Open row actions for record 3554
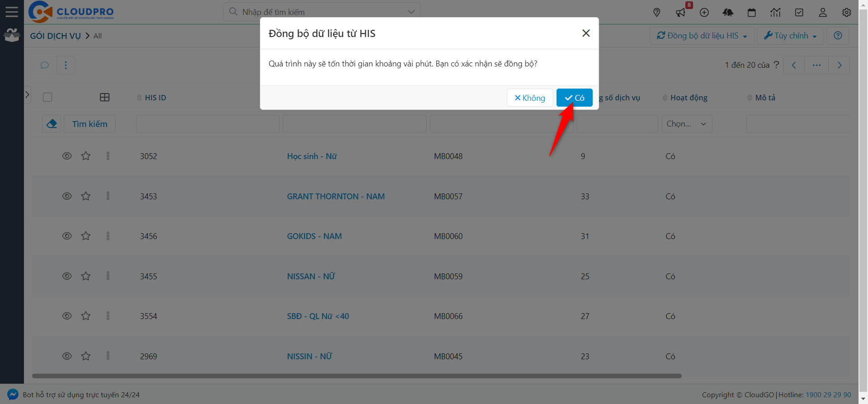Screen dimensions: 868x404 click(108, 316)
